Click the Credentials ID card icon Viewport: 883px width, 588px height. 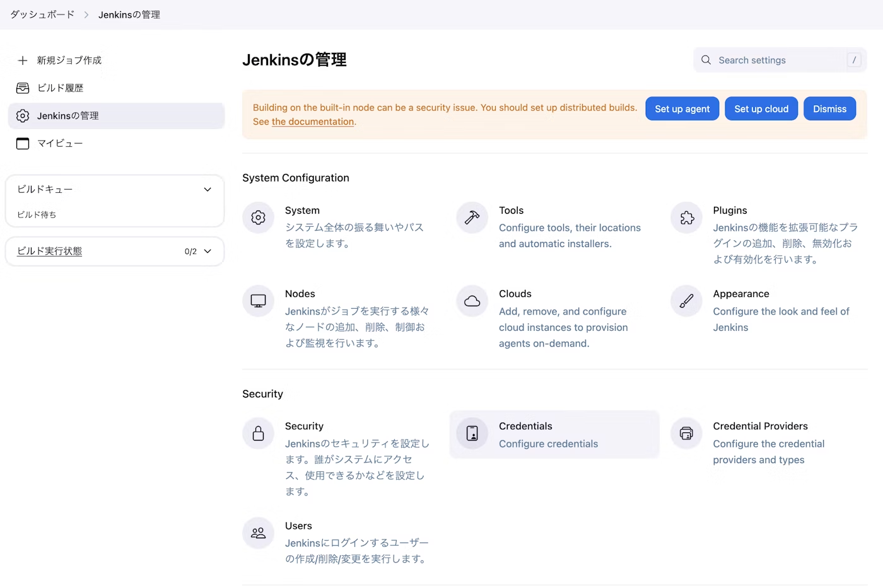[x=472, y=434]
